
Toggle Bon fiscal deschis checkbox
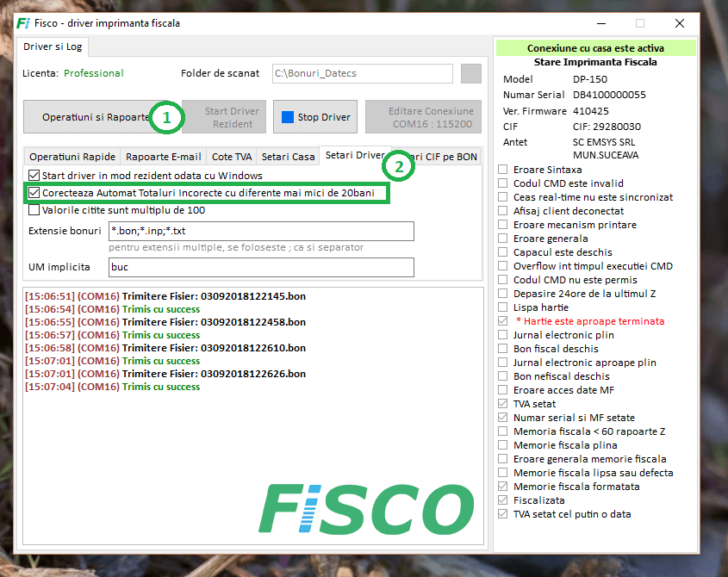[x=503, y=349]
